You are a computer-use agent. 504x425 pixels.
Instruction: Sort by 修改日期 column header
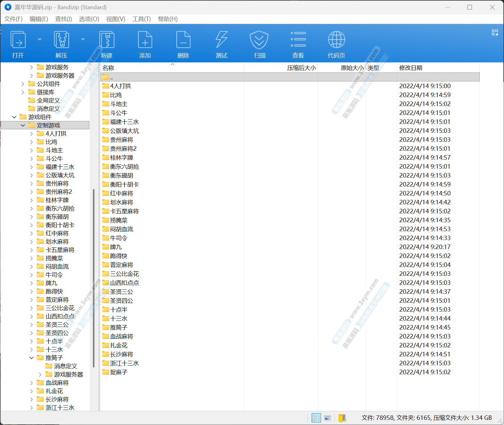[x=411, y=68]
